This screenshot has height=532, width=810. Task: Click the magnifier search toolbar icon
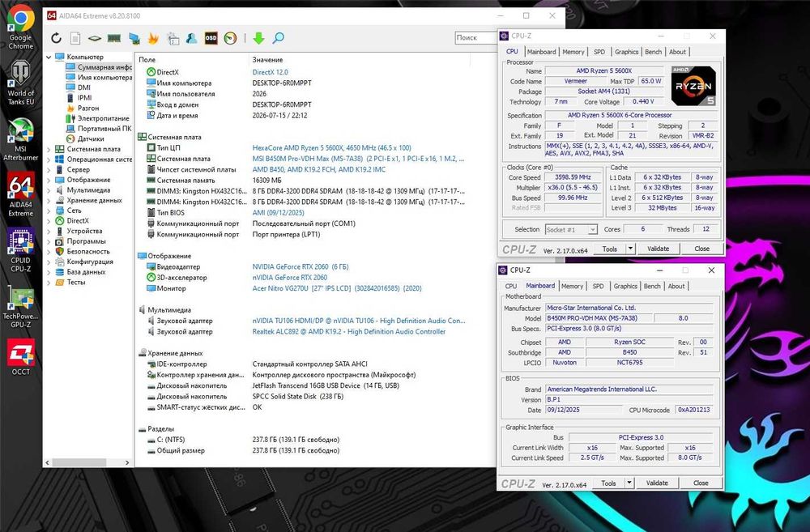pyautogui.click(x=279, y=38)
